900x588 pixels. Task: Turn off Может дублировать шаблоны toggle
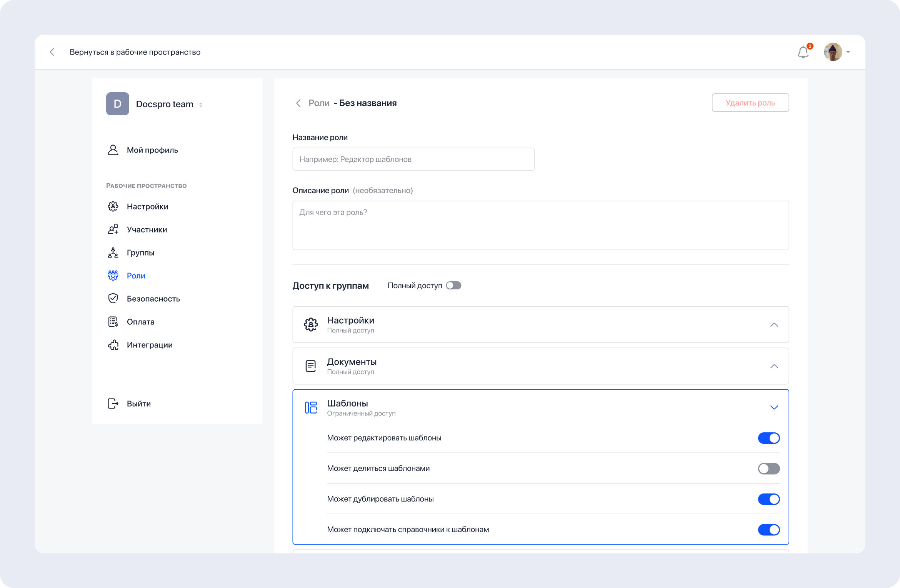point(769,499)
